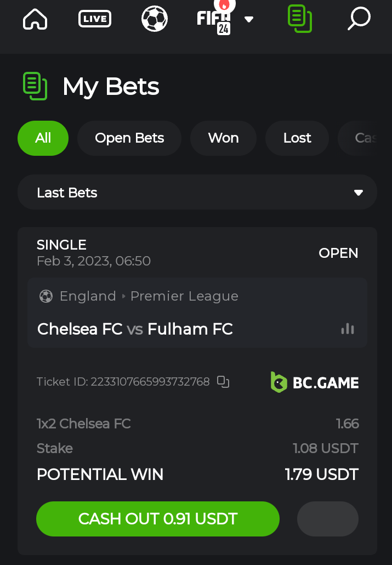The image size is (392, 565).
Task: Show match statistics bar chart icon
Action: pyautogui.click(x=348, y=329)
